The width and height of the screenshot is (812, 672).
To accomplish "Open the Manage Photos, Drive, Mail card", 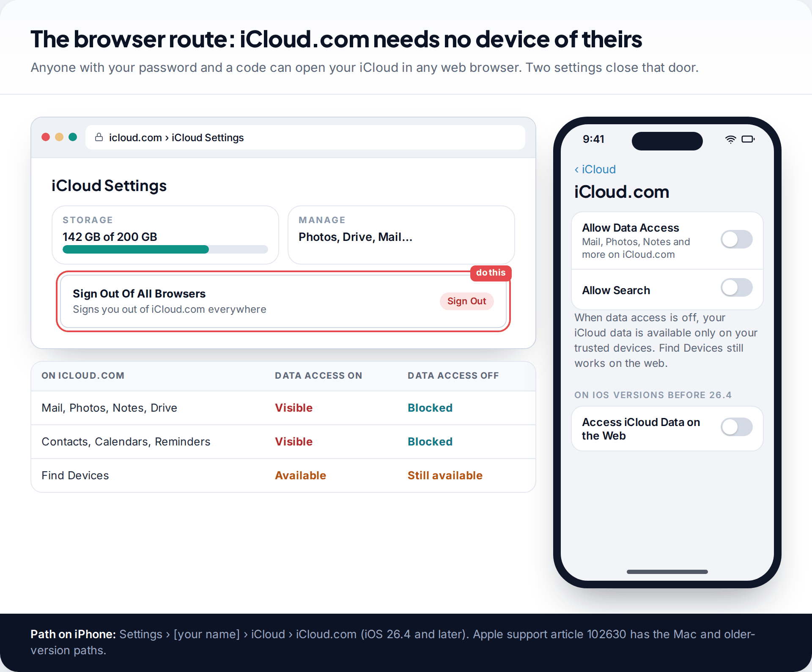I will pos(401,235).
